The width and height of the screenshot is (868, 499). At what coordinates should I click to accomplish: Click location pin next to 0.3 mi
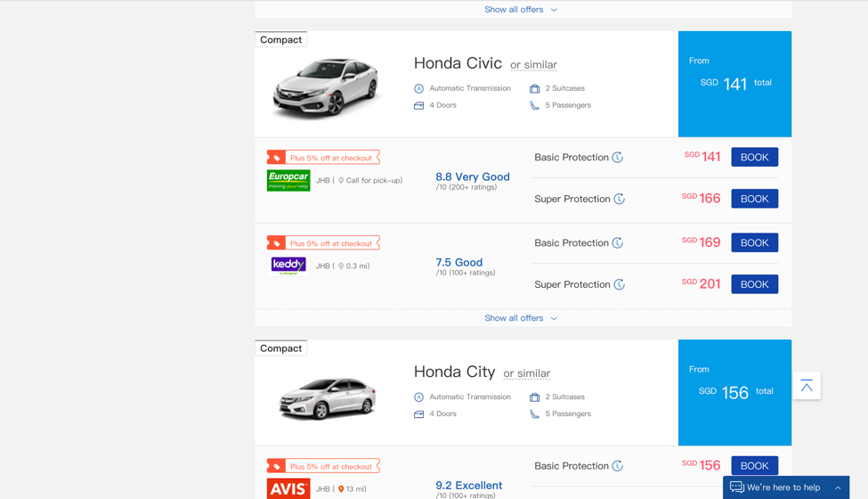(341, 266)
